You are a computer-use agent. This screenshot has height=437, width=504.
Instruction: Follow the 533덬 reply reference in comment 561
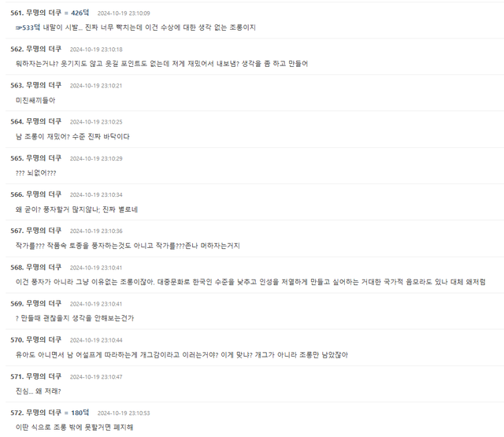31,28
